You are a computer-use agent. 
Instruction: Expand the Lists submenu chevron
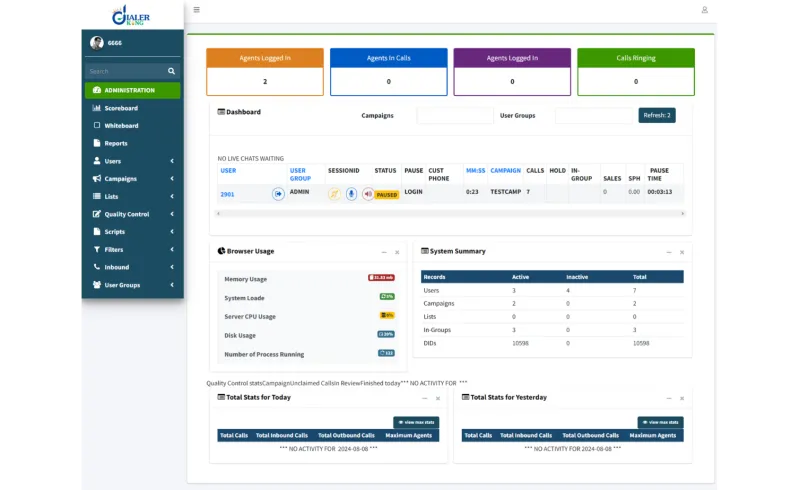point(172,197)
